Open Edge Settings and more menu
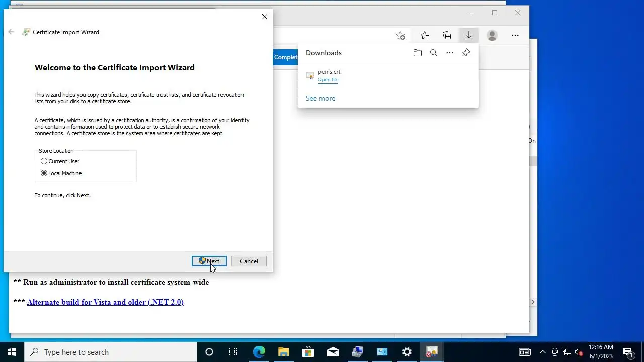 [515, 35]
